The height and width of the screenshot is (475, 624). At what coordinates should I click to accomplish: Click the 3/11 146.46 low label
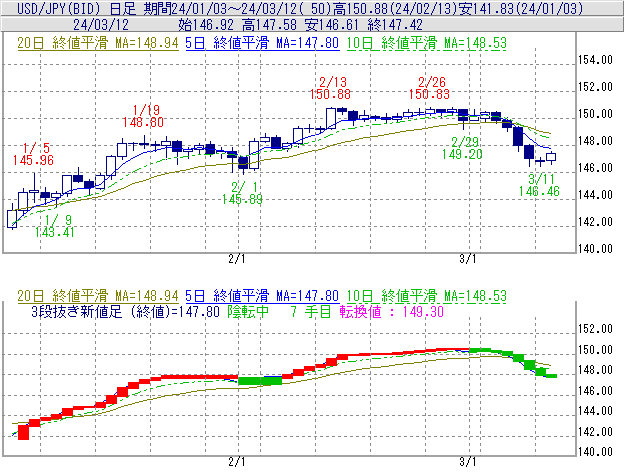(x=539, y=185)
